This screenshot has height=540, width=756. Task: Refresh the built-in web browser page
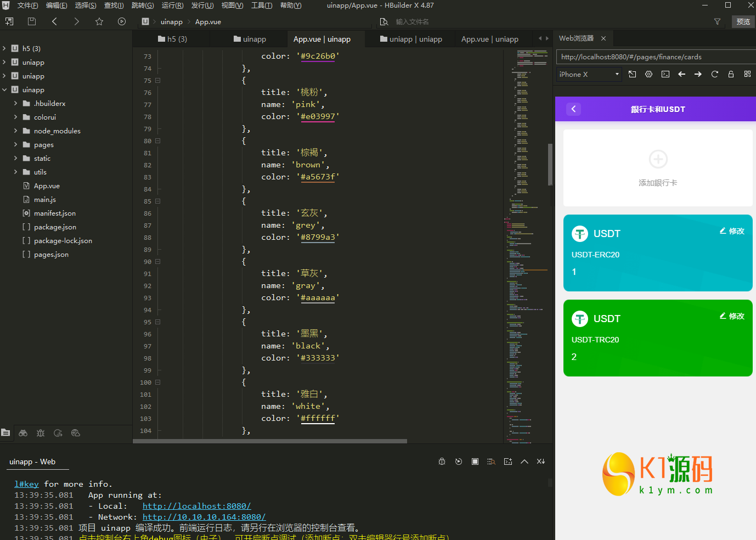click(714, 74)
